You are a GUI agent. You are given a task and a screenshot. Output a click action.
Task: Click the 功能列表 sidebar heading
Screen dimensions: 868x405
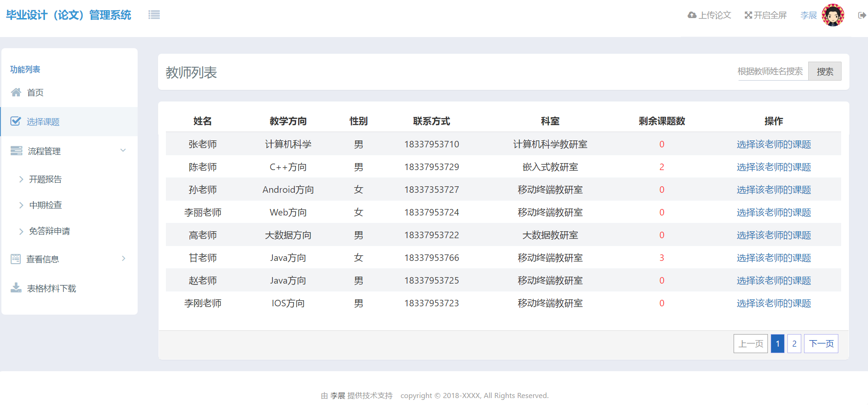[25, 69]
